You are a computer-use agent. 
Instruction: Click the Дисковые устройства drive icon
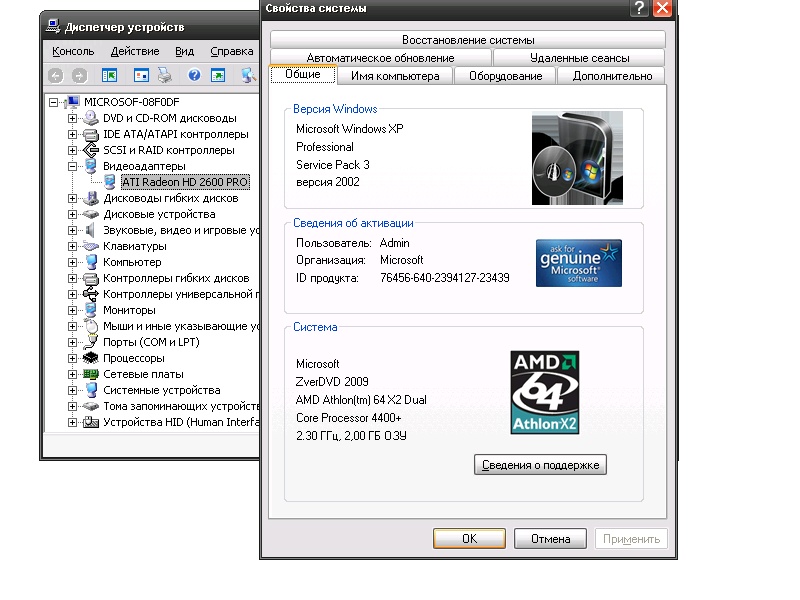tap(91, 214)
